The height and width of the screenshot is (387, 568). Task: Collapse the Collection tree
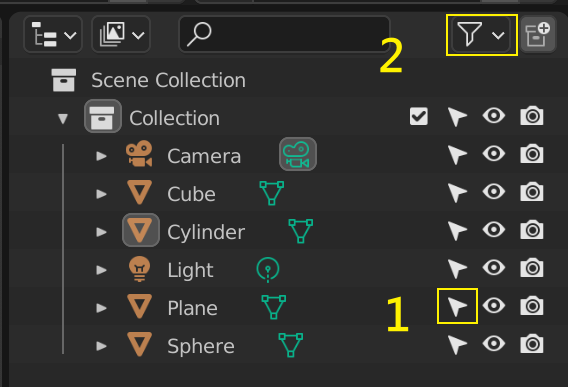63,118
